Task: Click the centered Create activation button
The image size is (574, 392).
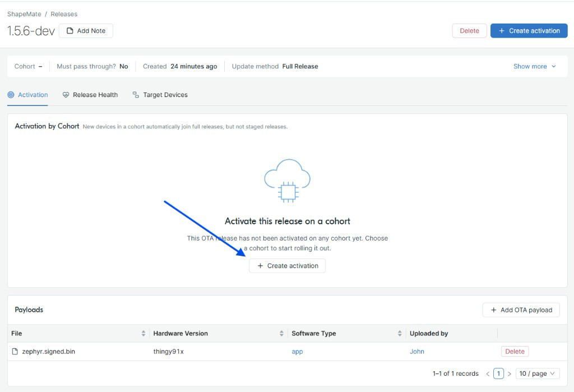Action: tap(288, 266)
